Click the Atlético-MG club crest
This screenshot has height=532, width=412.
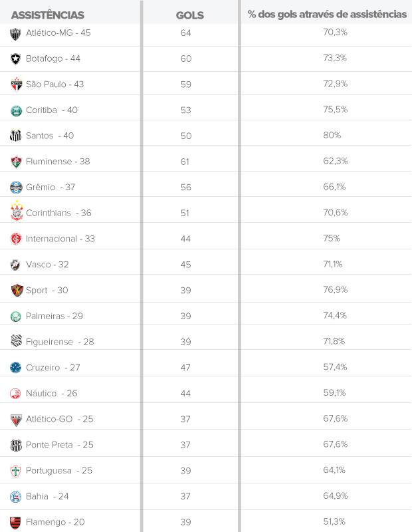pos(16,33)
